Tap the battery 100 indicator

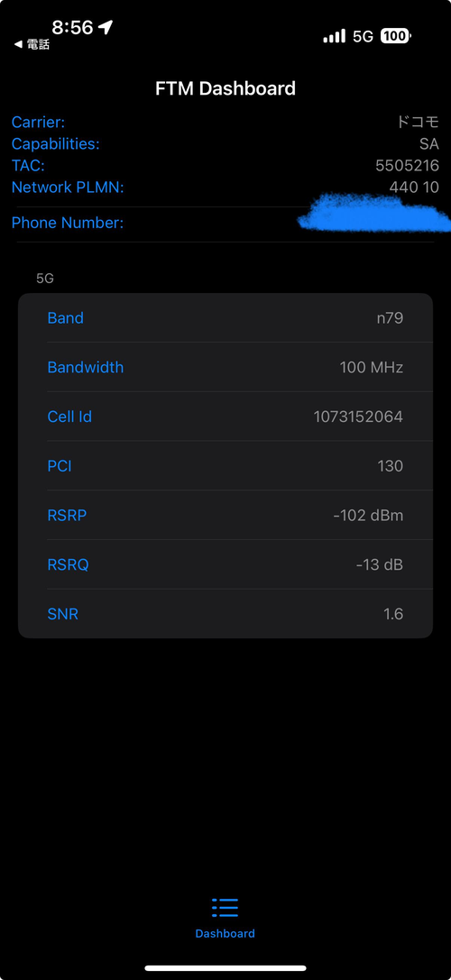pos(395,36)
